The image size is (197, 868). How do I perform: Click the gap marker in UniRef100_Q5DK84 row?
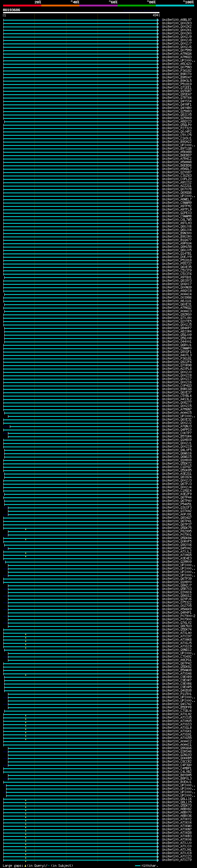pos(26,539)
